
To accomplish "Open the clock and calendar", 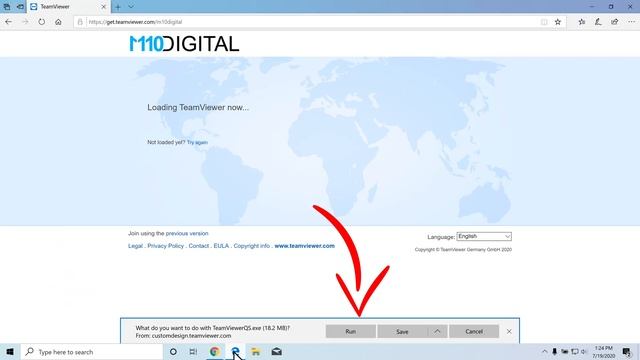I will click(x=603, y=352).
